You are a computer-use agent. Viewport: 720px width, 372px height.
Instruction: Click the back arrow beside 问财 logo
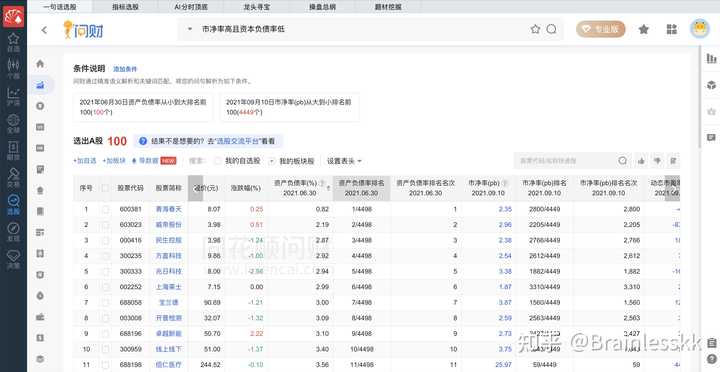(44, 30)
